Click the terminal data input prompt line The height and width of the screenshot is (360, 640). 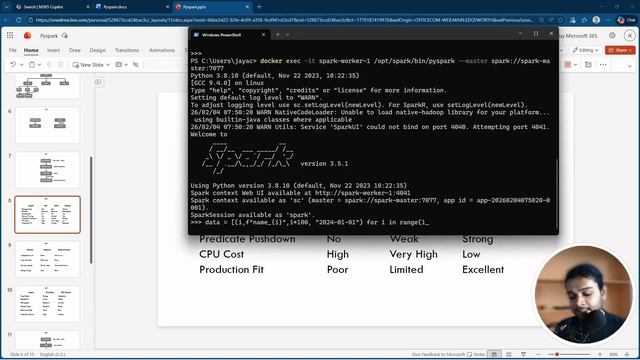point(310,222)
